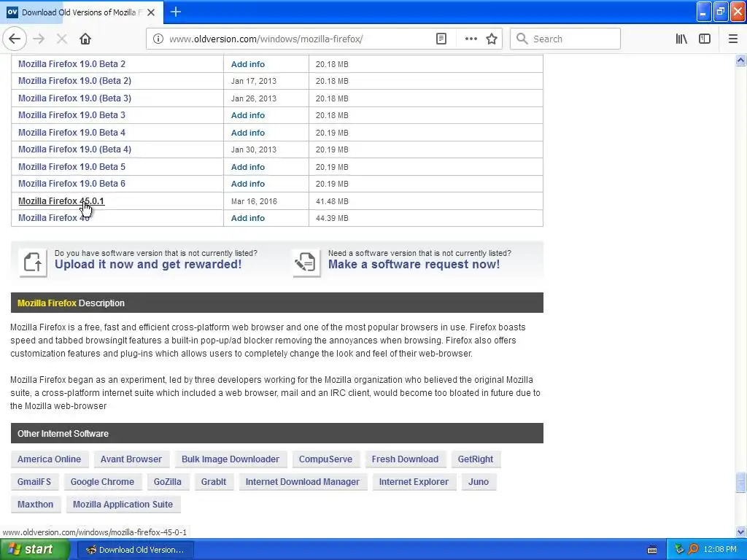Click Download Old Version taskbar button
Screen dimensions: 747x560
[x=135, y=550]
